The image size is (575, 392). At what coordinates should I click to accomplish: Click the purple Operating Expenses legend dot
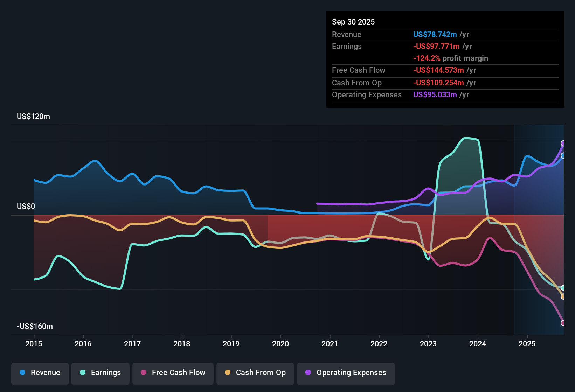point(308,373)
